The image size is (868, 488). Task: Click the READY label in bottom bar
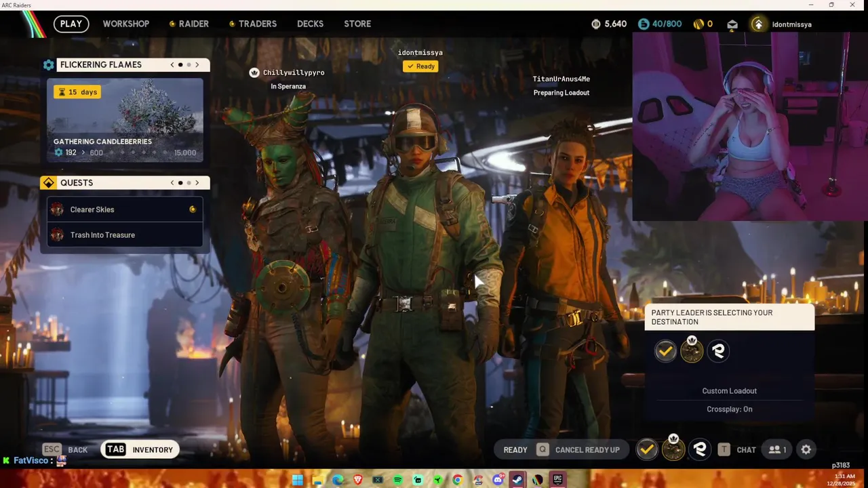tap(515, 450)
